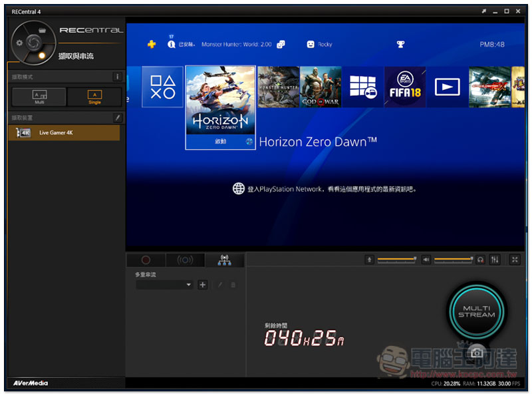532x396 pixels.
Task: Open the trophies icon
Action: pyautogui.click(x=401, y=44)
